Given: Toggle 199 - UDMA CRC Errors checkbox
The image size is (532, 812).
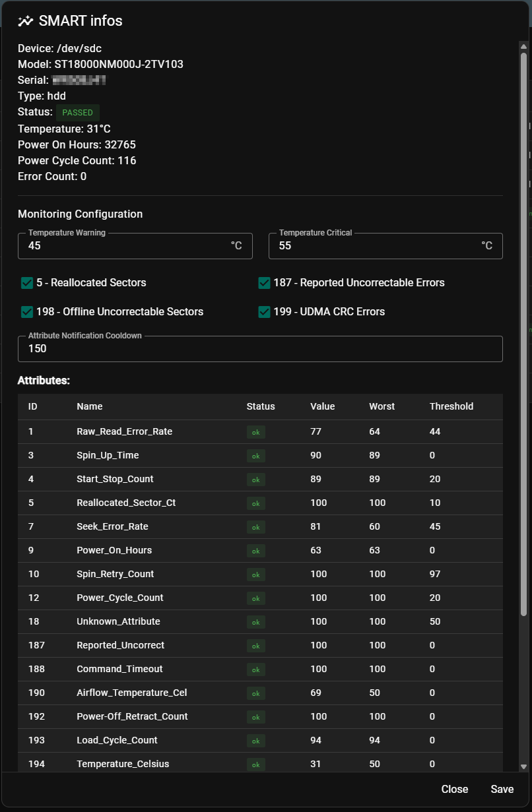Looking at the screenshot, I should pos(265,312).
